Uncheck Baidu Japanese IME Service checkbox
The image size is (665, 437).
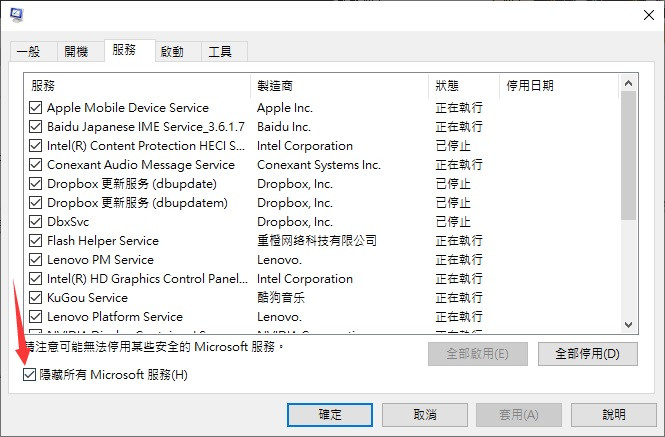tap(36, 127)
